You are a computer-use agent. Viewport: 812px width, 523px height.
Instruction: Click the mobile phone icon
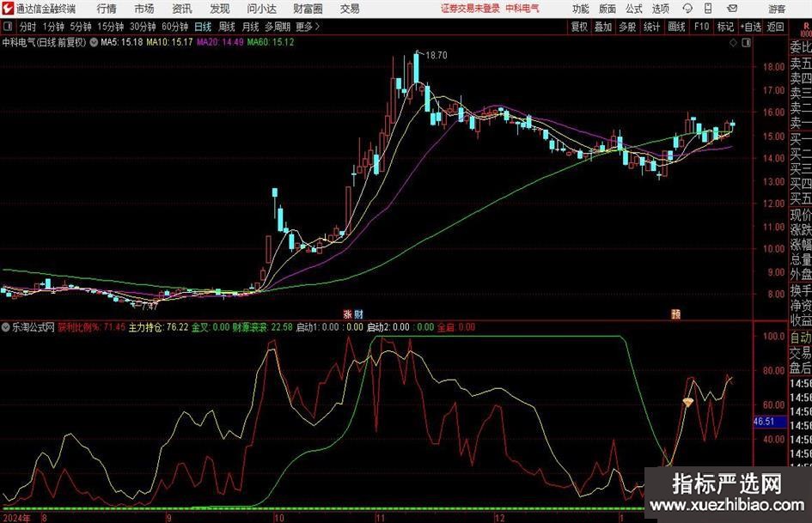708,9
